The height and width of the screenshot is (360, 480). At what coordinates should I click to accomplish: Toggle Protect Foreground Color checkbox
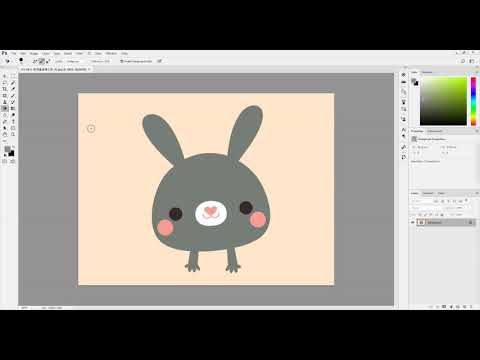[x=122, y=61]
